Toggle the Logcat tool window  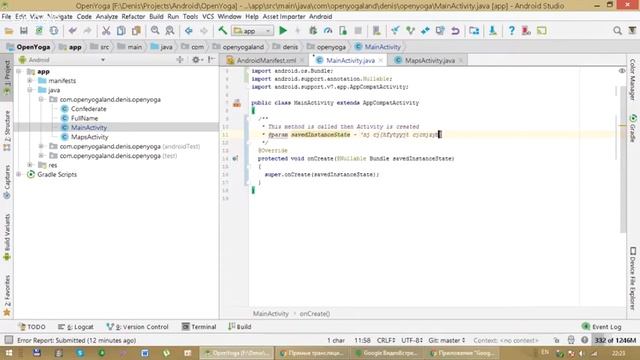[76, 327]
